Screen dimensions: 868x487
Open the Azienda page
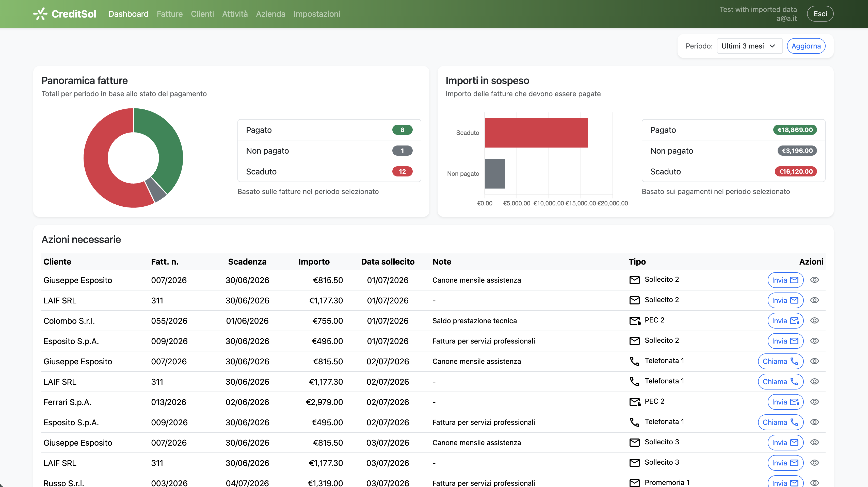tap(270, 14)
